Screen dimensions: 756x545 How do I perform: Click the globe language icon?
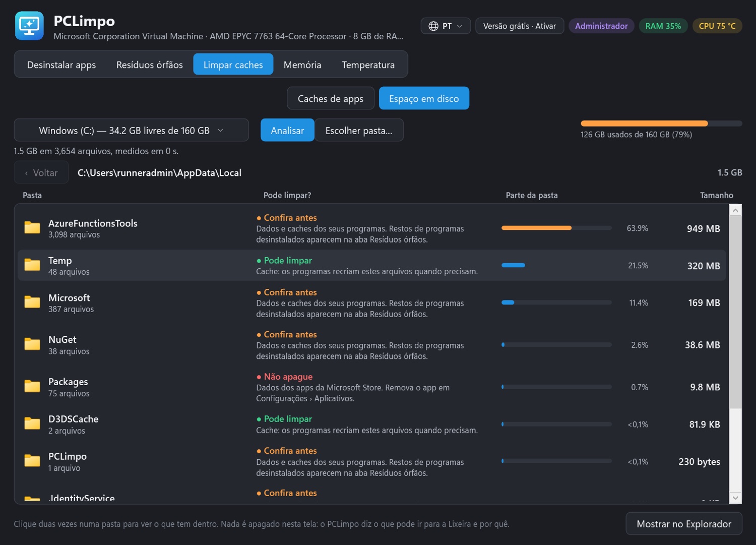[433, 26]
